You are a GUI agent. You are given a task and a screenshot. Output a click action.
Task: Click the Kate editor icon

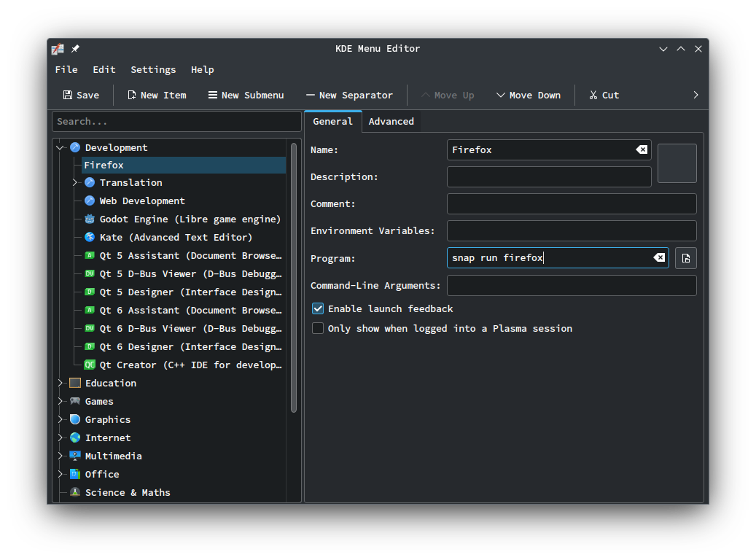[x=90, y=237]
